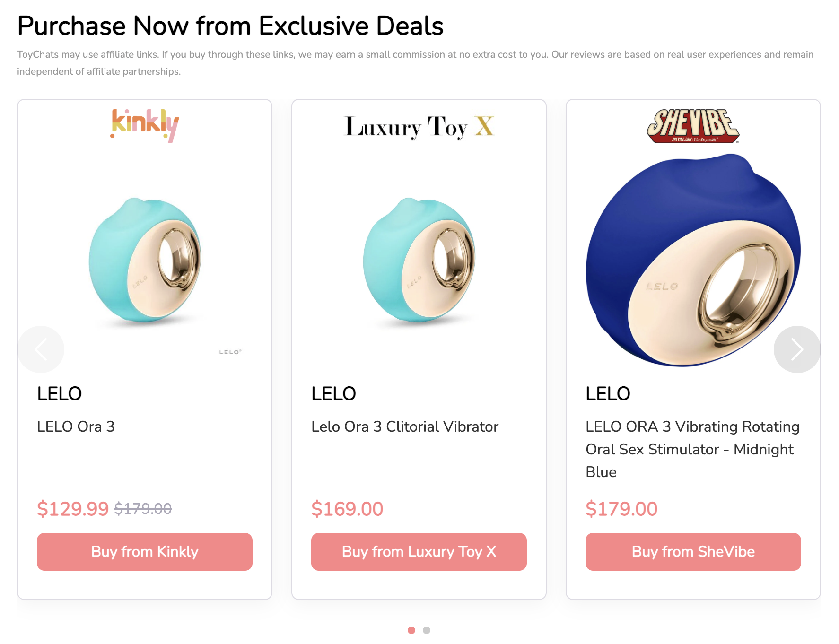Go to previous carousel slide arrow

click(41, 349)
